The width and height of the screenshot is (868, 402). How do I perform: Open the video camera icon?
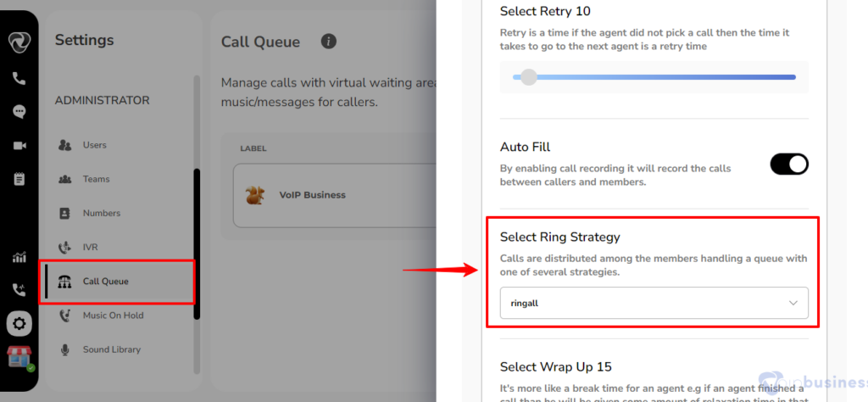[19, 146]
